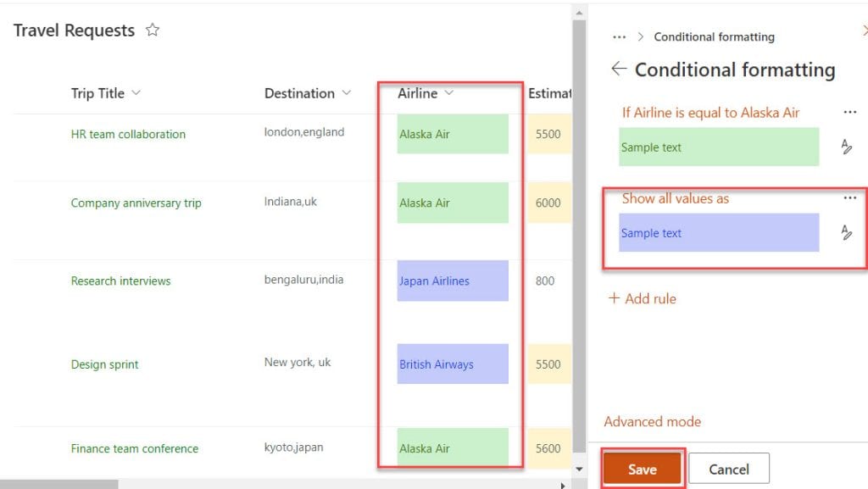Click the kyoto,japan destination cell
Viewport: 868px width, 489px height.
293,447
